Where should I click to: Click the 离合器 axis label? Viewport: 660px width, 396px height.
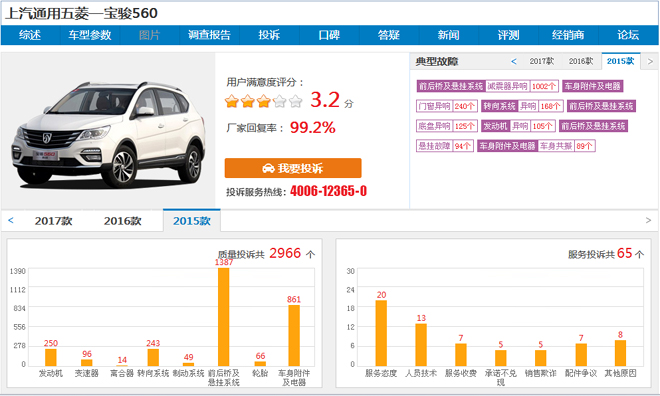[x=122, y=373]
